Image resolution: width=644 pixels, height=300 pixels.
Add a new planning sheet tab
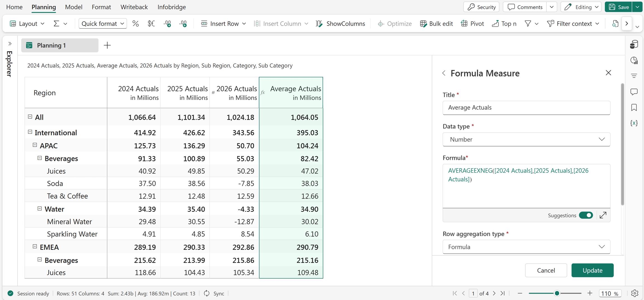pos(107,45)
